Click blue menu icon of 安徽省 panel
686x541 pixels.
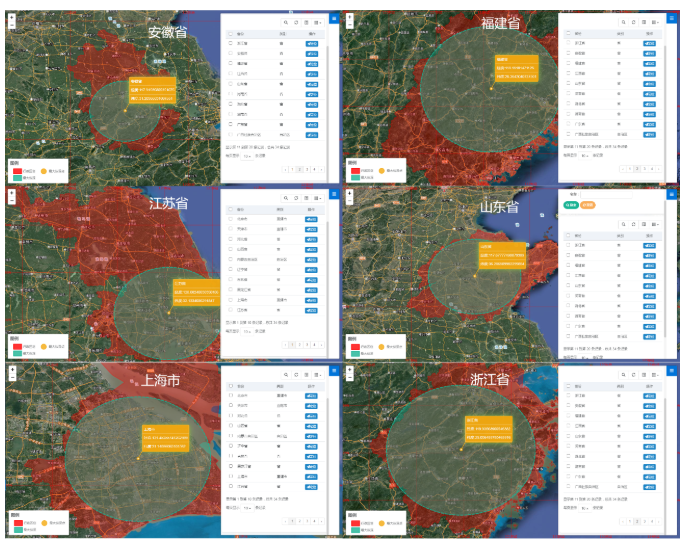point(334,18)
